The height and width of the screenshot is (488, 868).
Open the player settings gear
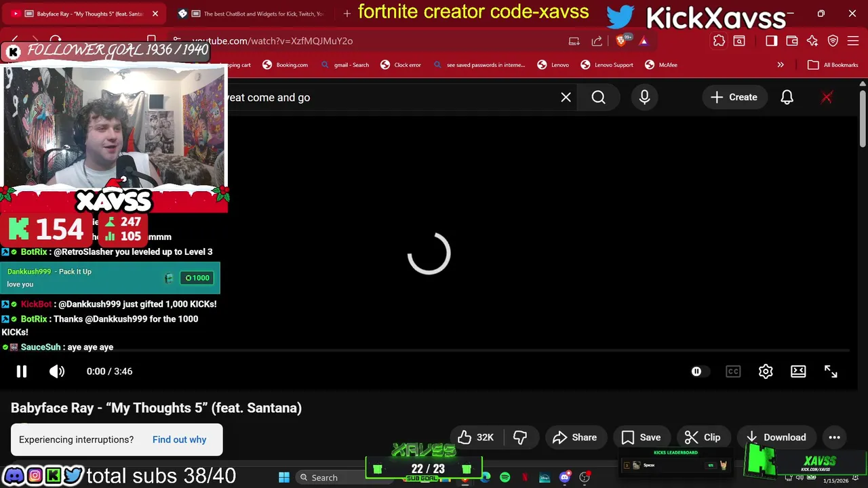[x=766, y=371]
